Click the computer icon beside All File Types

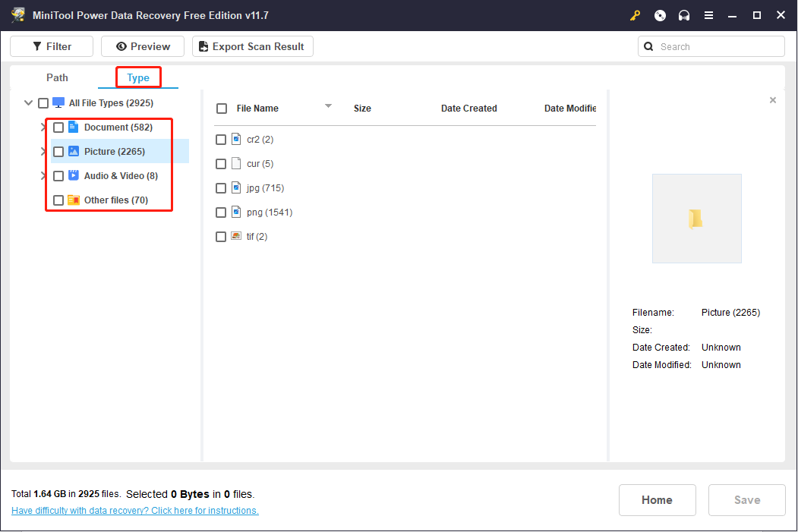(58, 102)
